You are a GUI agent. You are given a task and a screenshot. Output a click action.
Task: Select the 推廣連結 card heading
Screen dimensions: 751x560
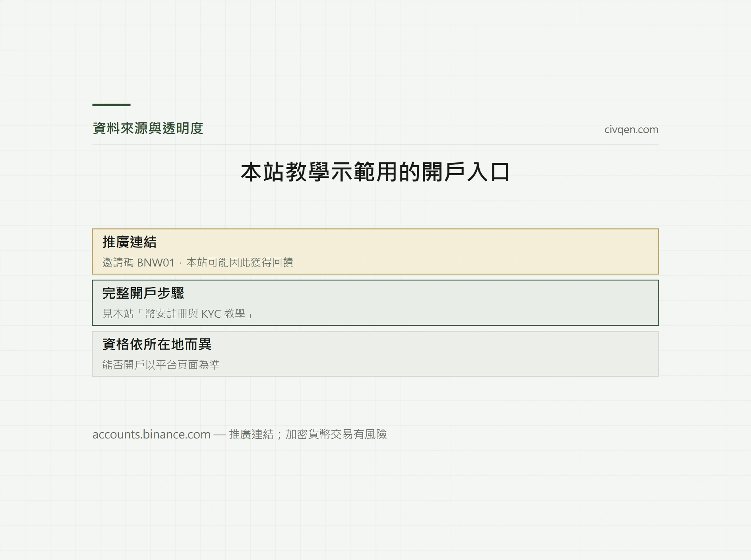pyautogui.click(x=130, y=242)
